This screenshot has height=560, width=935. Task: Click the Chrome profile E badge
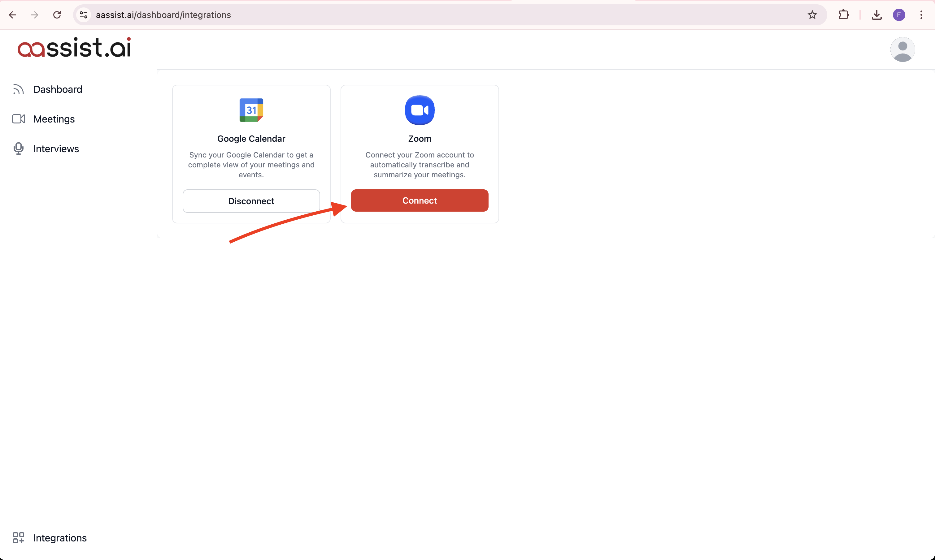click(899, 15)
